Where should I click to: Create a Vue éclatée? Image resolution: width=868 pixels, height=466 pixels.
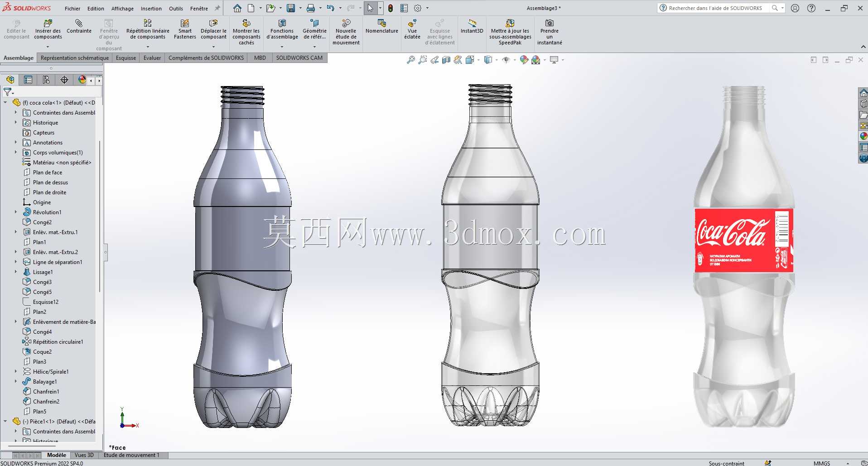coord(412,30)
